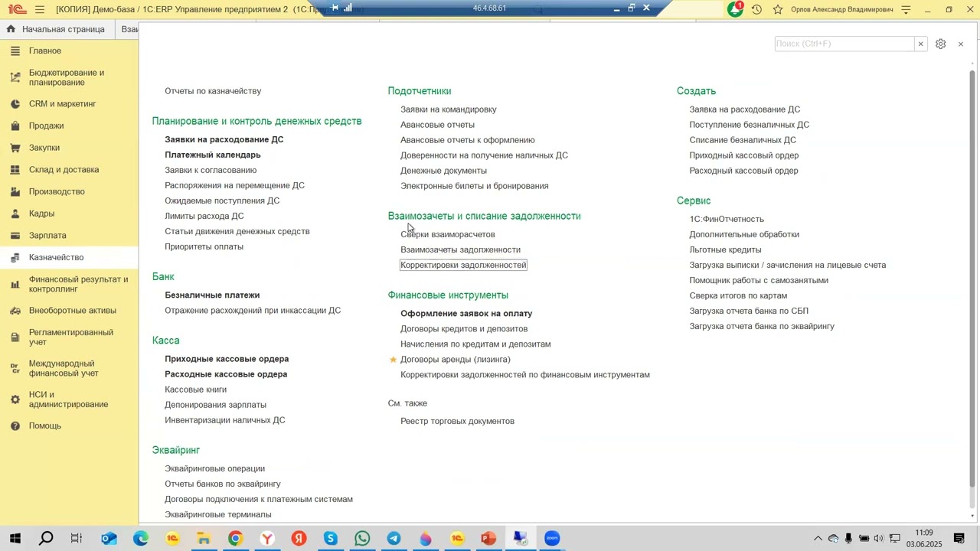Launch Outlook from taskbar

109,539
